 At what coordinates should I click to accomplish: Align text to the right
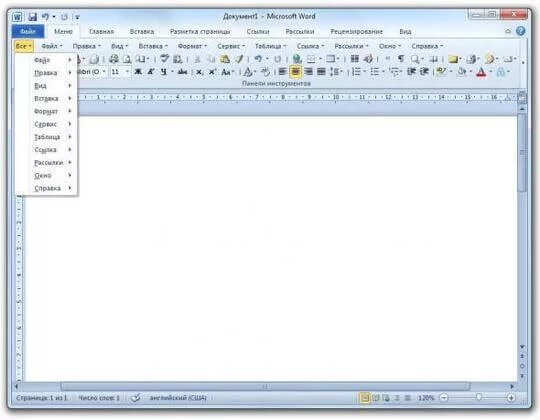coord(309,72)
